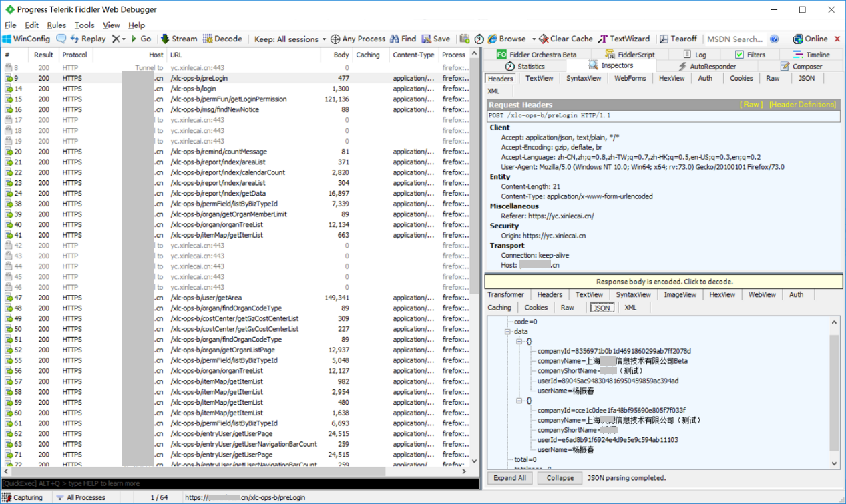Screen dimensions: 846x504
Task: Select the response ImageView tab
Action: (680, 295)
